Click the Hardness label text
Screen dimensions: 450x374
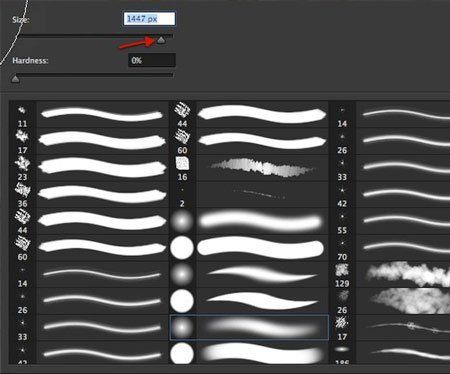tap(30, 61)
